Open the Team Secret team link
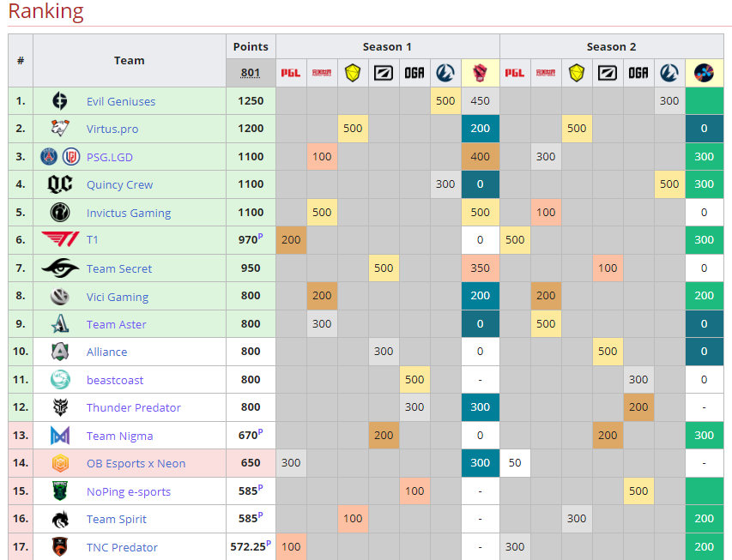This screenshot has height=560, width=732. [x=119, y=268]
